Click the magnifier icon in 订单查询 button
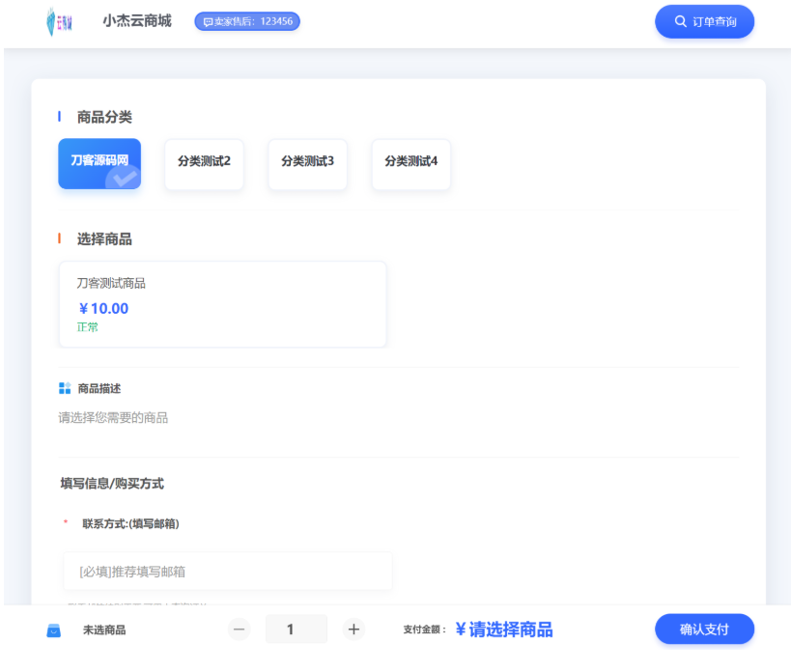Viewport: 791px width, 672px height. [678, 20]
